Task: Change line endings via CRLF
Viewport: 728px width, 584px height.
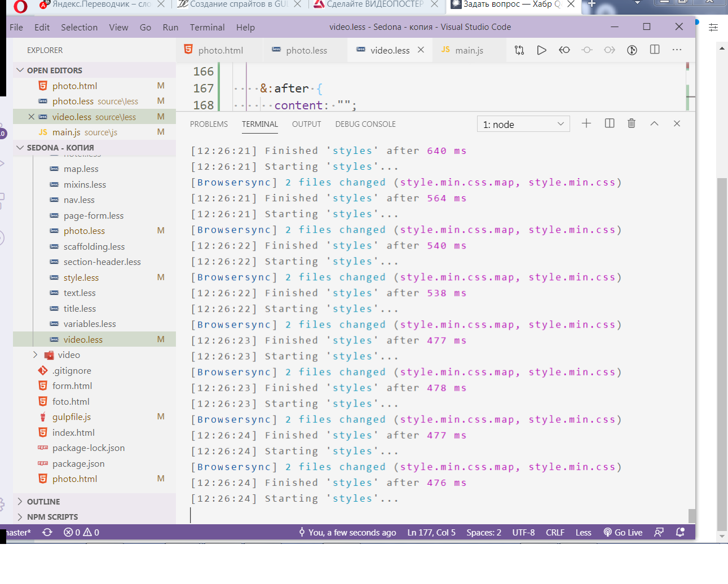Action: 555,532
